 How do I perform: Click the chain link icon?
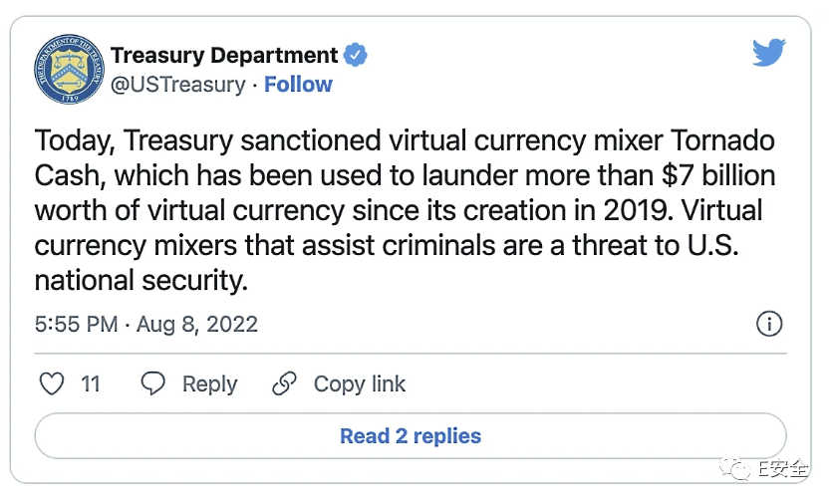[284, 383]
